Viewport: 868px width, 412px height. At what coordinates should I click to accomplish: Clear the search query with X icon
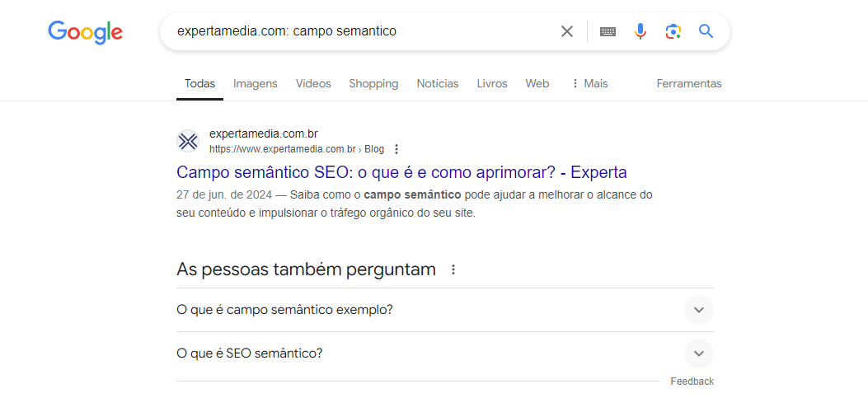(x=567, y=31)
